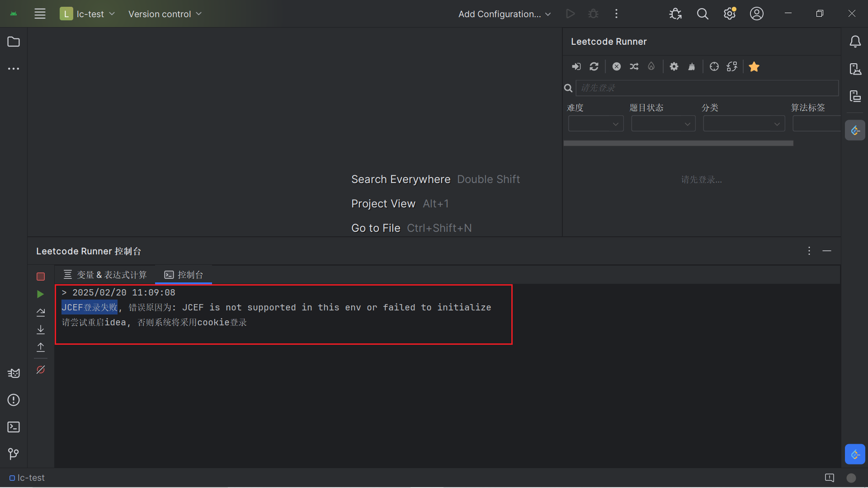Open the Problems exclamation tool window
Viewport: 868px width, 488px height.
click(x=14, y=400)
